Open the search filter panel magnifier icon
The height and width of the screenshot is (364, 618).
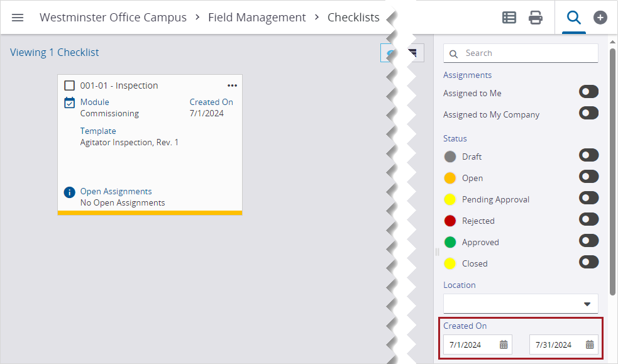[573, 18]
